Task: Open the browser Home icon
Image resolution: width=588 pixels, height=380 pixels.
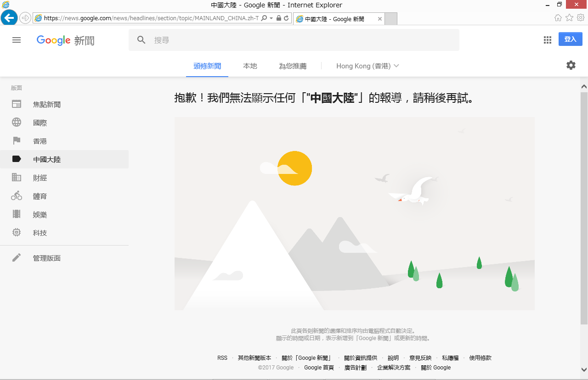Action: pyautogui.click(x=558, y=18)
